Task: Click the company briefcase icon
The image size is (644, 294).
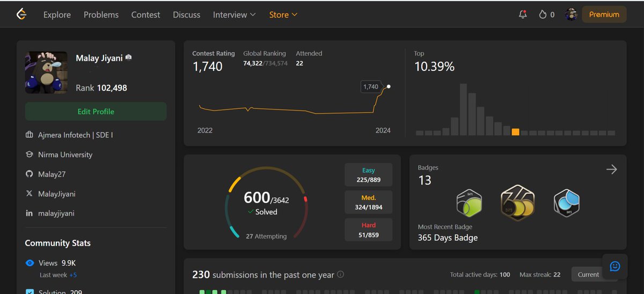Action: click(30, 135)
